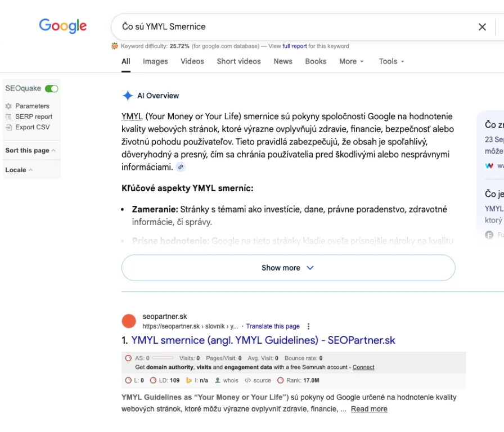Expand the Locale section
Screen dimensions: 504x432
[x=19, y=170]
